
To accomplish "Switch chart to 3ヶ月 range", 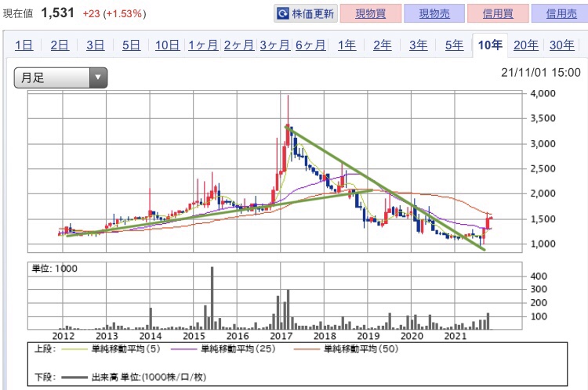I will pos(275,45).
